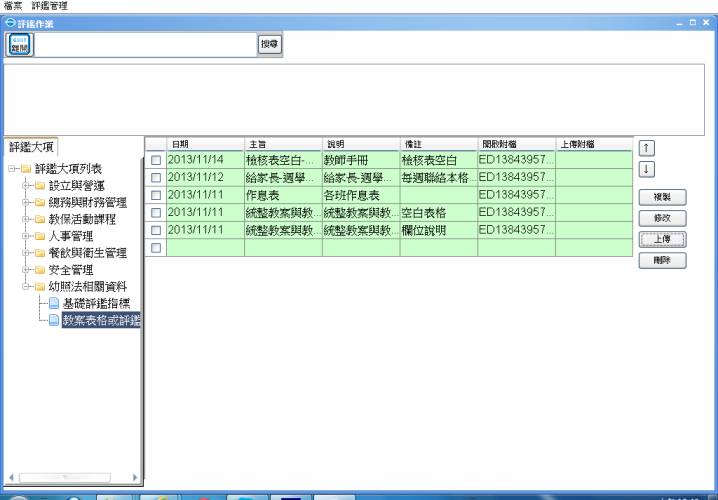The image size is (718, 500).
Task: Click the 評鑑作業 window title icon
Action: 8,22
